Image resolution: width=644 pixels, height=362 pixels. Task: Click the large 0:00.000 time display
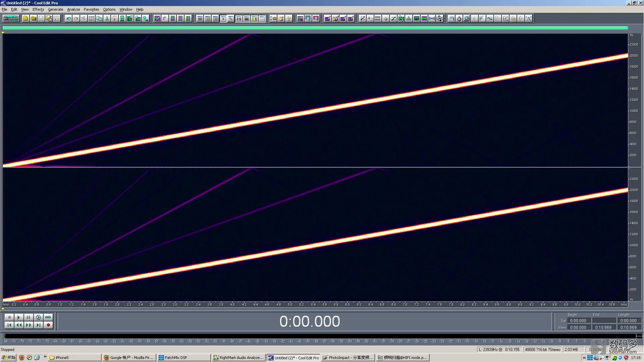(x=310, y=321)
